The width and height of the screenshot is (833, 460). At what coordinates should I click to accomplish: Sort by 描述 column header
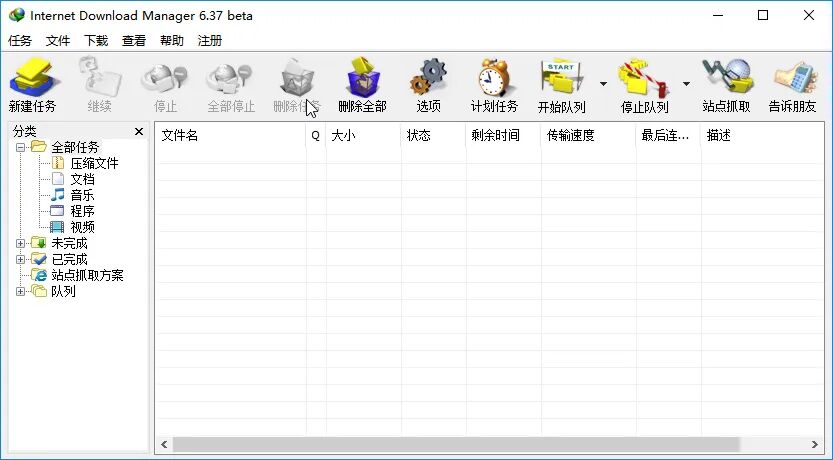[x=762, y=135]
